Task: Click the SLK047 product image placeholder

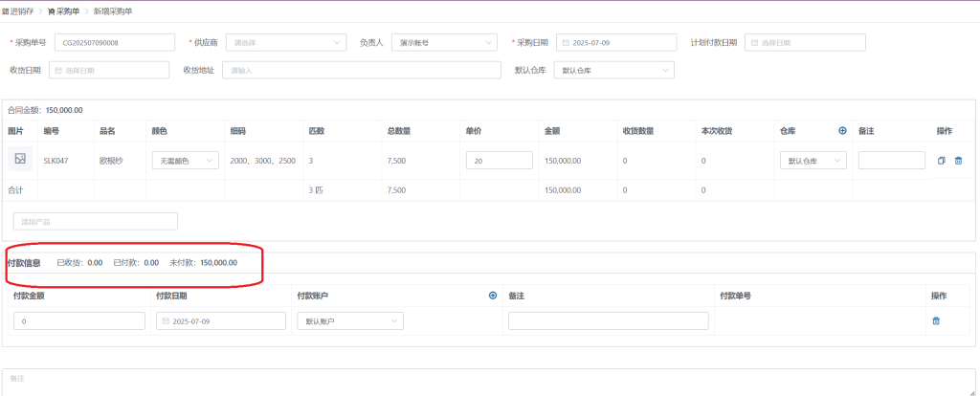Action: click(x=20, y=160)
